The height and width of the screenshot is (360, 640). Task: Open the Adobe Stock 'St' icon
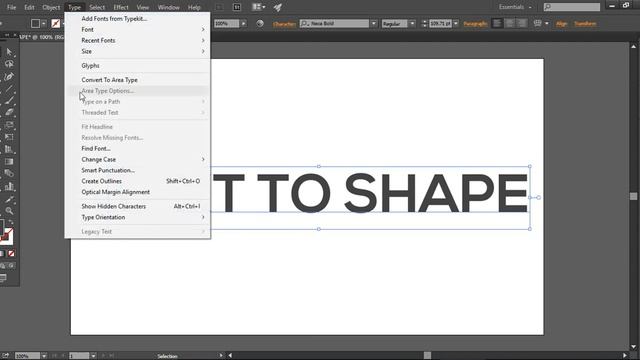tap(237, 7)
